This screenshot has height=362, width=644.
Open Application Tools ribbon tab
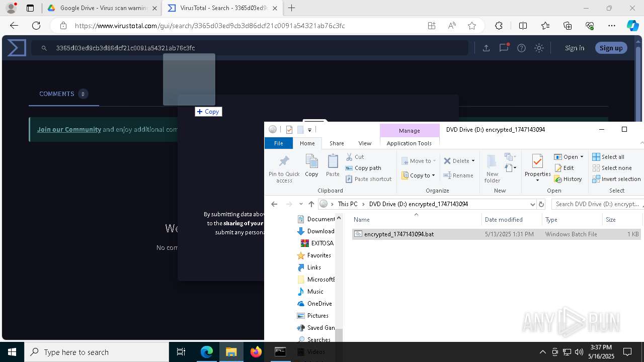409,143
